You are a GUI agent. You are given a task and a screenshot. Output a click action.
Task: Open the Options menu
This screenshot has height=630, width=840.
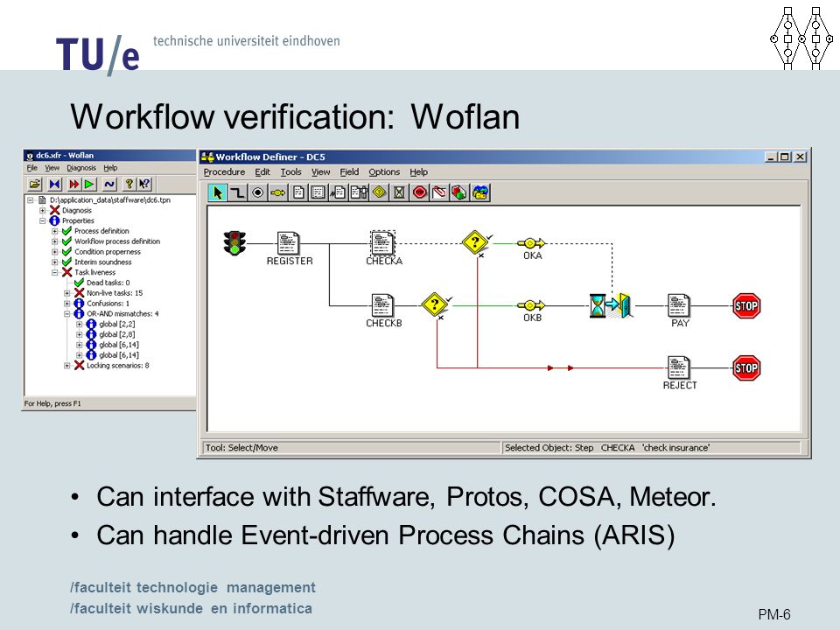point(384,172)
